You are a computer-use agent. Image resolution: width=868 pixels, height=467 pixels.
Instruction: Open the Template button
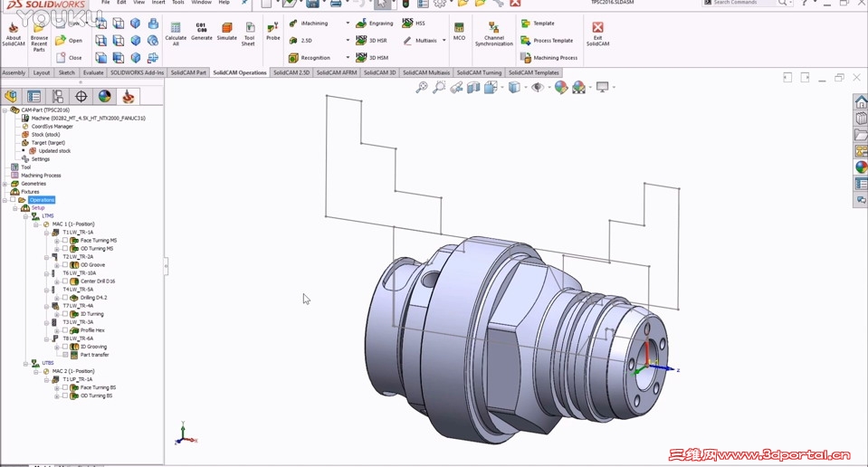click(x=538, y=24)
